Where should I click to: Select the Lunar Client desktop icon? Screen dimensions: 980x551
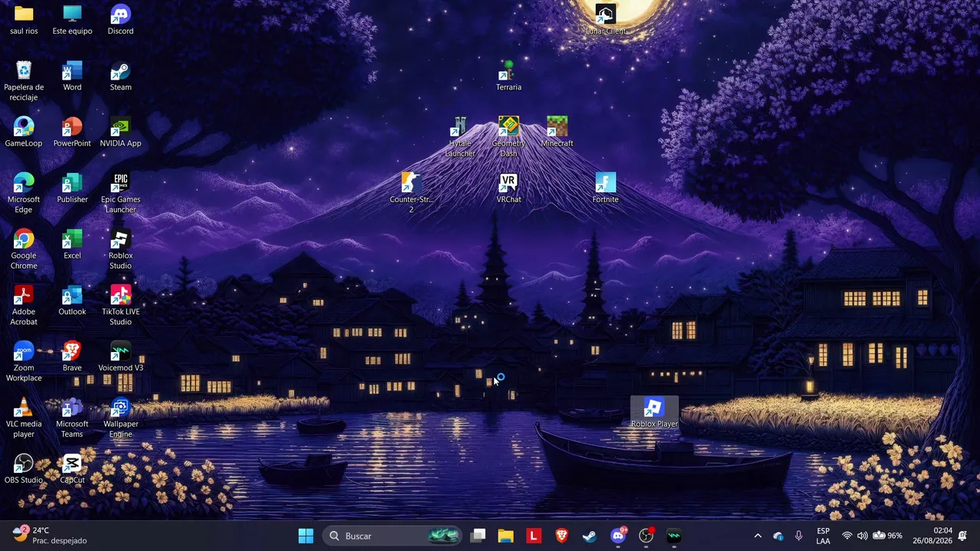tap(606, 20)
